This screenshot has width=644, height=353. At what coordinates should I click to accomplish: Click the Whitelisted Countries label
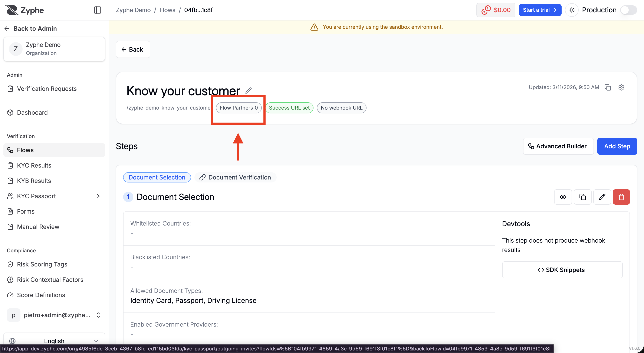coord(161,223)
